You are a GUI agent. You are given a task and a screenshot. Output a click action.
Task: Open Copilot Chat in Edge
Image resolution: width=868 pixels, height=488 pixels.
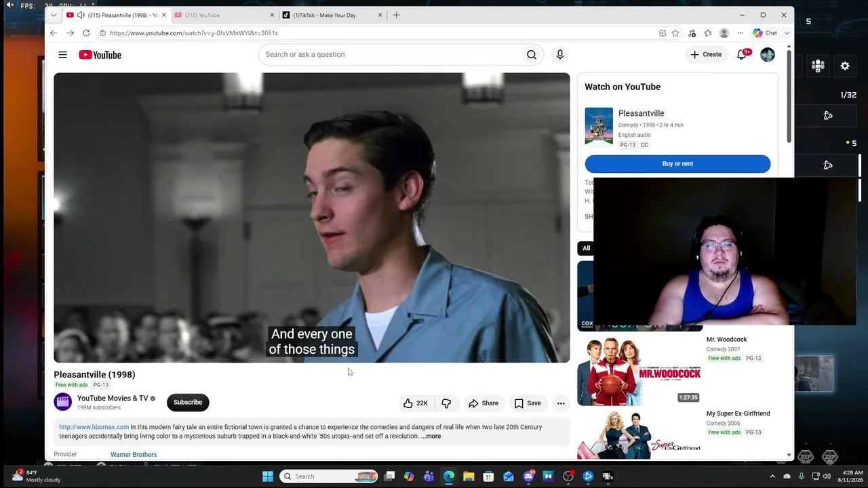pos(765,33)
